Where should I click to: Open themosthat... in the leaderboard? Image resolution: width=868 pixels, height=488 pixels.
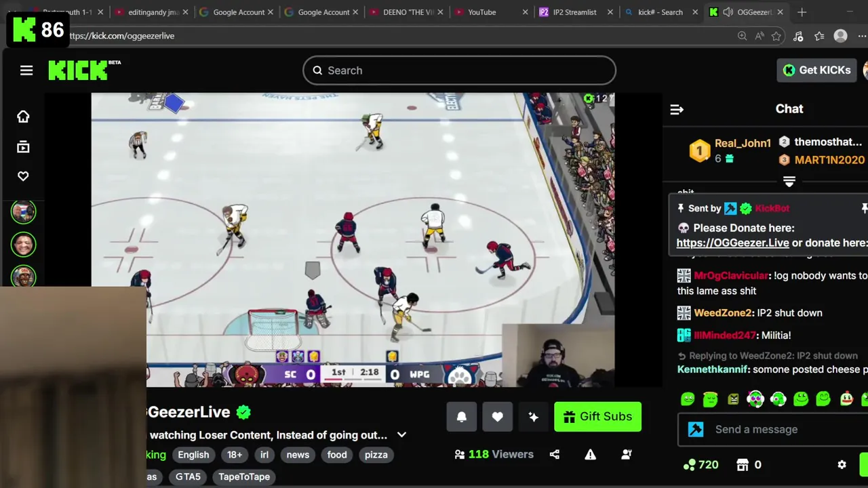[828, 142]
